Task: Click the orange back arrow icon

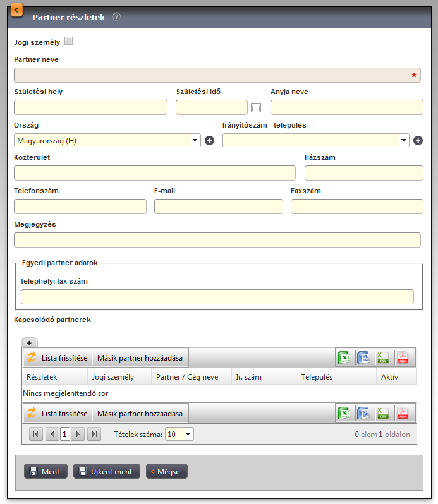Action: (16, 9)
